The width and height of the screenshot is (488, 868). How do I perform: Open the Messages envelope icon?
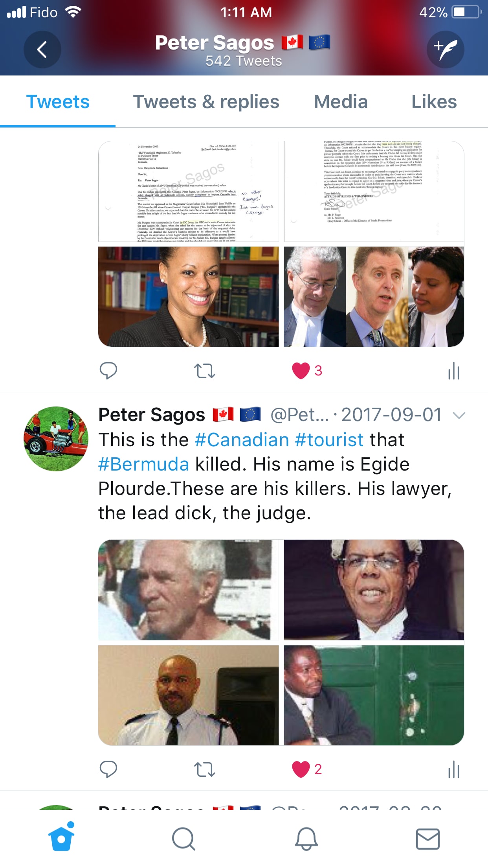[x=428, y=839]
